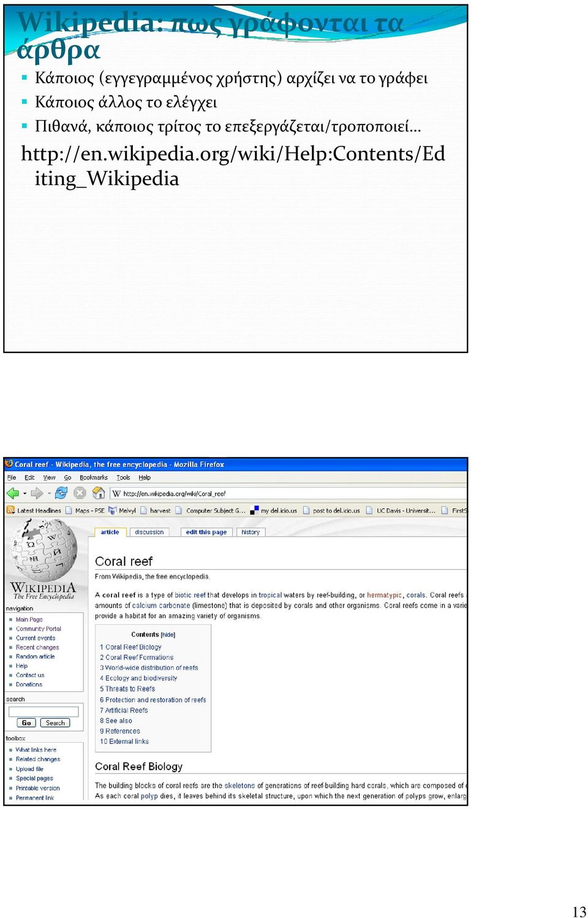Click the Firefox logo in title bar
Viewport: 588px width, 918px height.
9,464
